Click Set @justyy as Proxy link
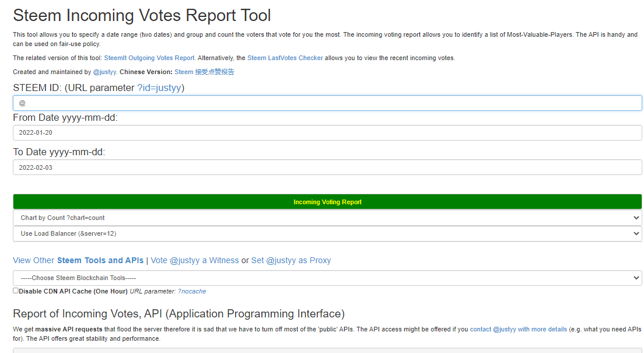The image size is (644, 353). 290,261
